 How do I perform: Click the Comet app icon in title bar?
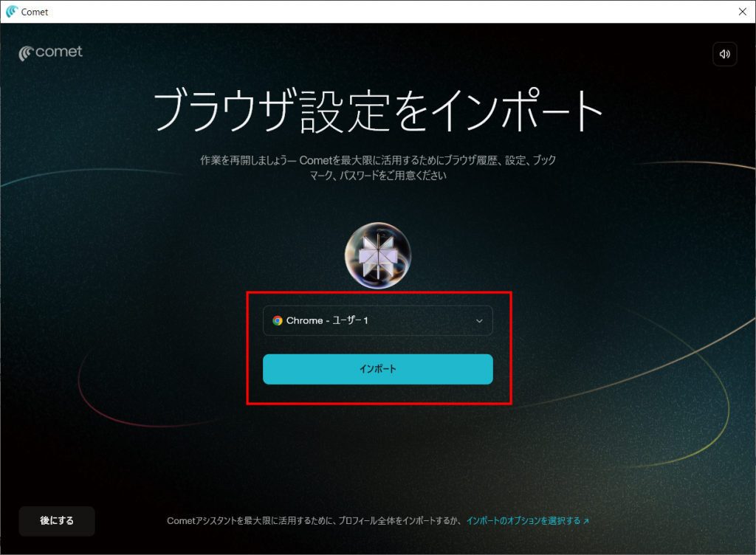[11, 12]
